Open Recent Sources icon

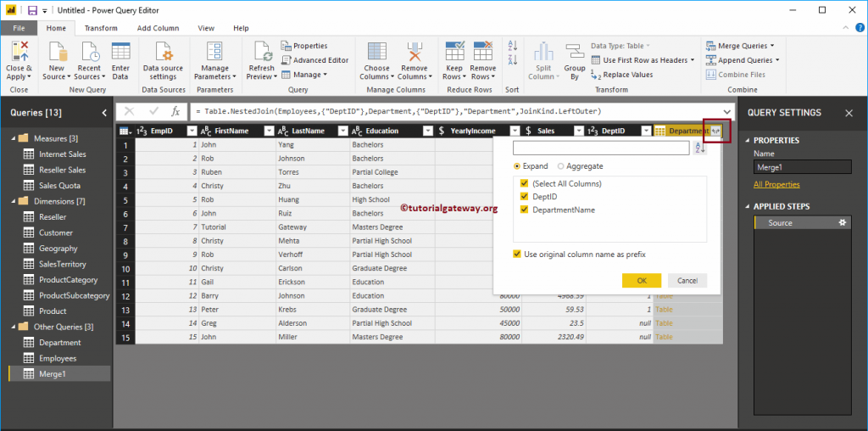tap(90, 52)
